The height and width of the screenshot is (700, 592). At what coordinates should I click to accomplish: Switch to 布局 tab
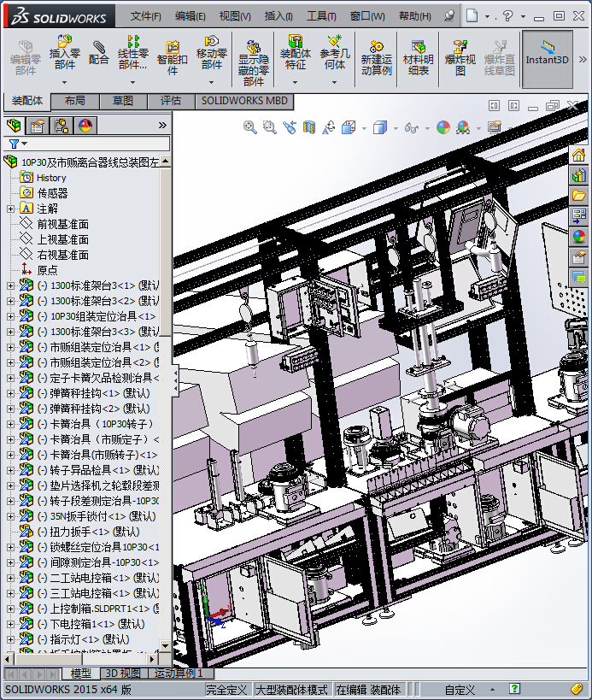75,101
